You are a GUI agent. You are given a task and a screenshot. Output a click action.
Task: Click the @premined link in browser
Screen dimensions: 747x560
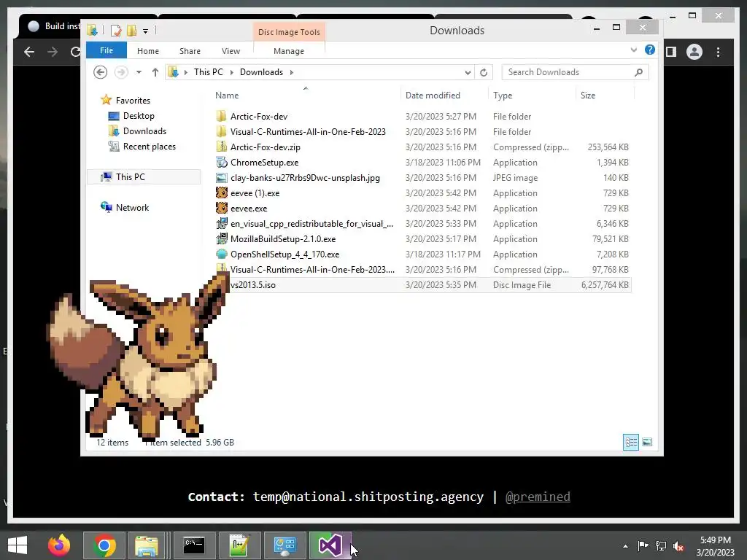click(x=538, y=497)
